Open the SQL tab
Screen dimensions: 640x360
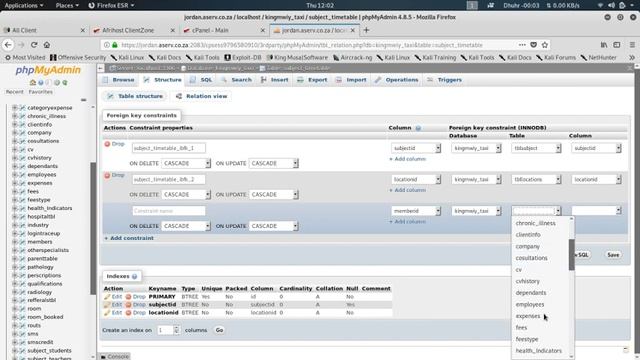202,80
